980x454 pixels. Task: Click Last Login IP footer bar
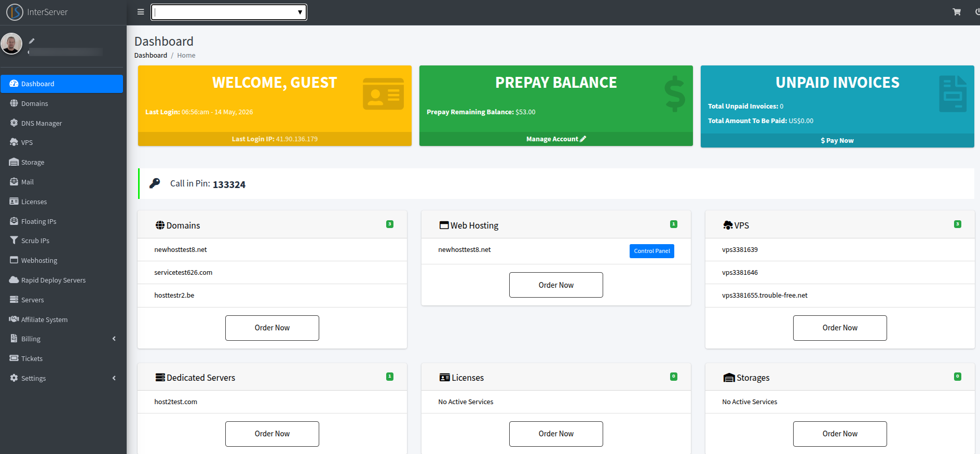point(275,139)
